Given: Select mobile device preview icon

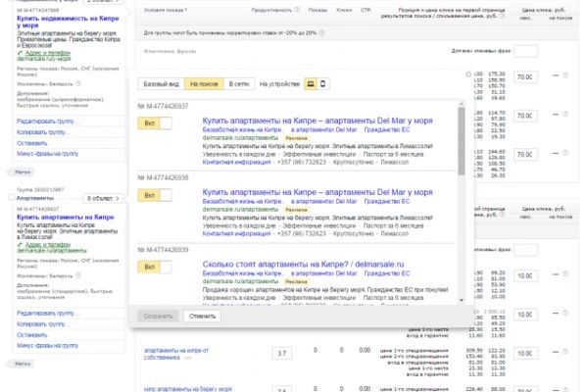Looking at the screenshot, I should pos(322,84).
